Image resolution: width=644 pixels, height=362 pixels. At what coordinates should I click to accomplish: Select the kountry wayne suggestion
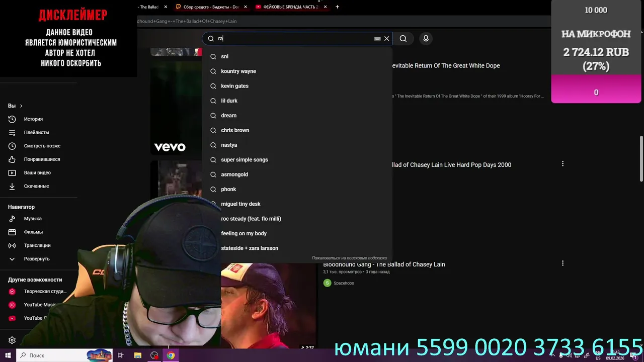click(297, 71)
